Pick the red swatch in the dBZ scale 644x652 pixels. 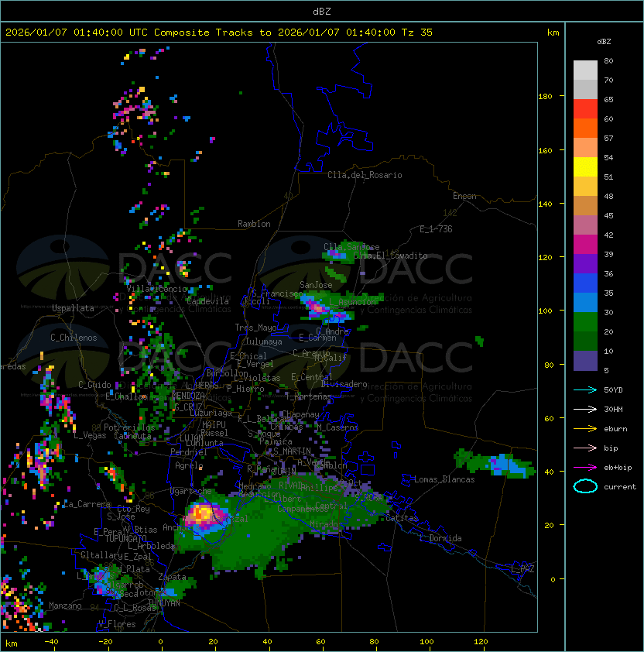585,109
